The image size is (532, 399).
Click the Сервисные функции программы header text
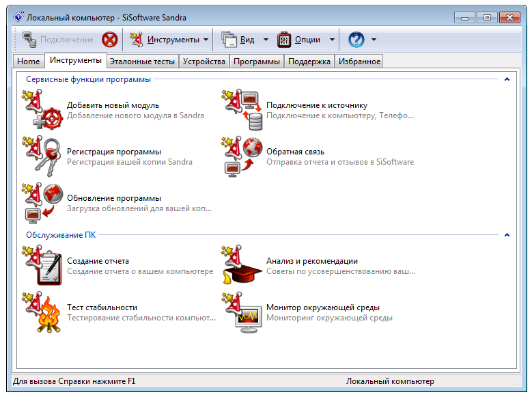coord(89,79)
